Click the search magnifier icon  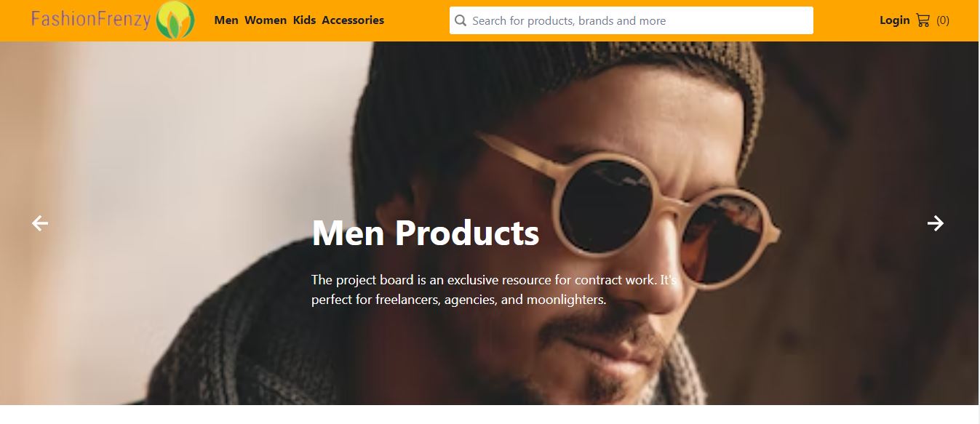(x=460, y=20)
